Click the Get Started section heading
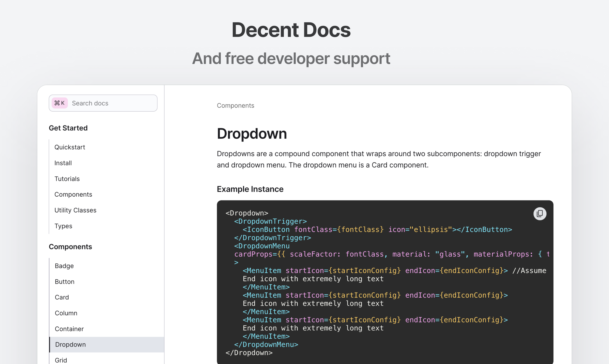Image resolution: width=609 pixels, height=364 pixels. coord(68,128)
